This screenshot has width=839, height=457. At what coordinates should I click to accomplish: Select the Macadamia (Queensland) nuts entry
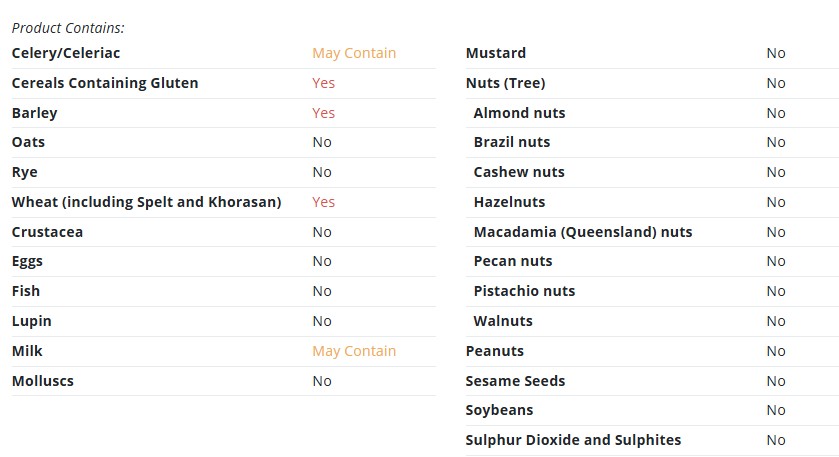click(x=583, y=232)
